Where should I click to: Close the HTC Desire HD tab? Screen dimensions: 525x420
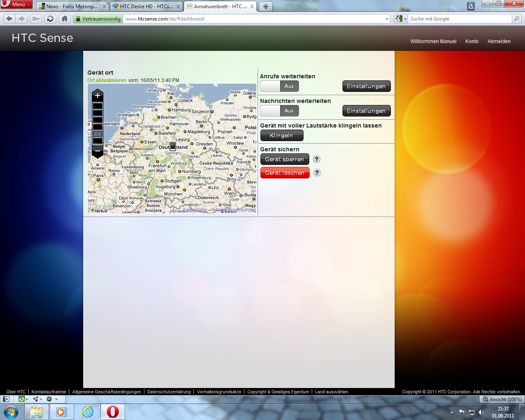[178, 7]
